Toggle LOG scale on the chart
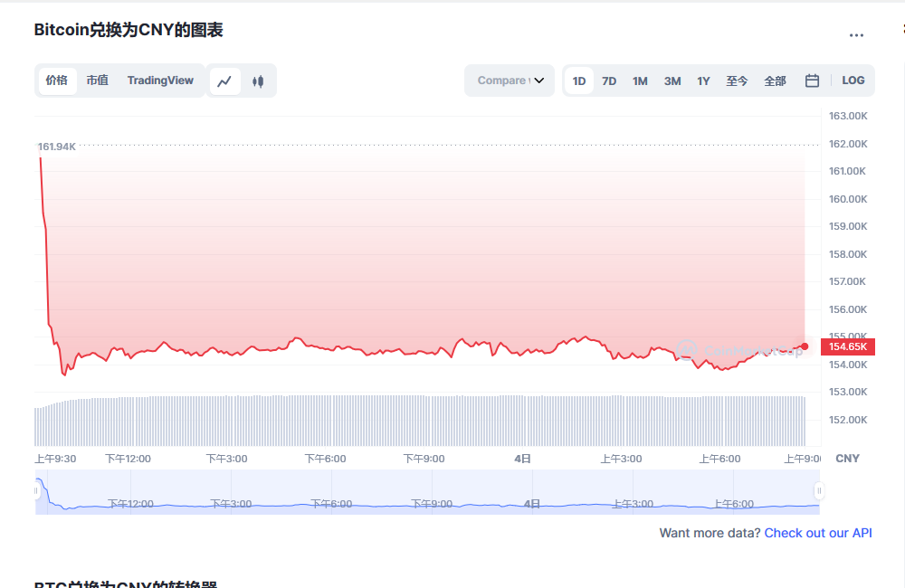The image size is (905, 588). (x=853, y=81)
